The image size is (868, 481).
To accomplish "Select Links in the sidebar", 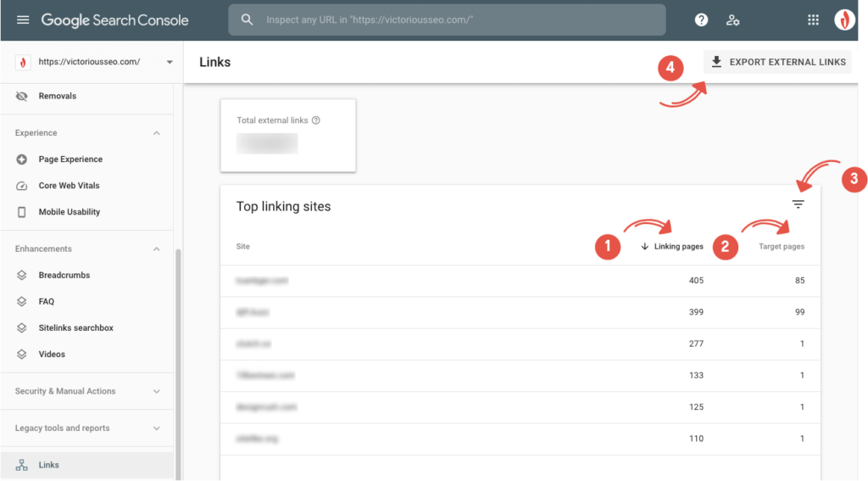I will 49,465.
